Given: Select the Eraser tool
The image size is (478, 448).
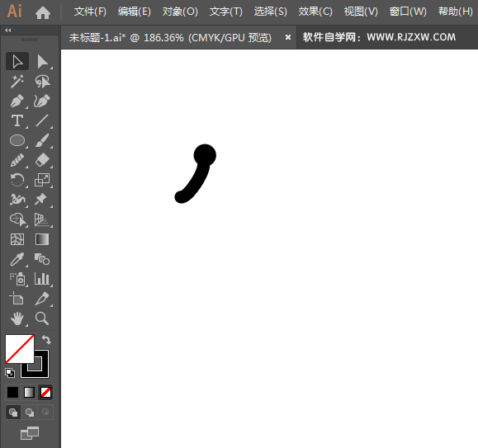Looking at the screenshot, I should [x=42, y=160].
